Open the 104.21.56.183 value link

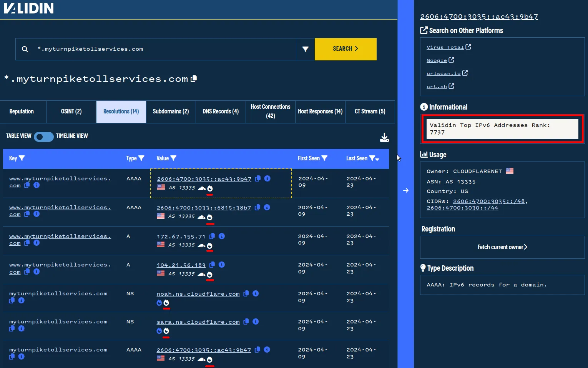point(181,265)
